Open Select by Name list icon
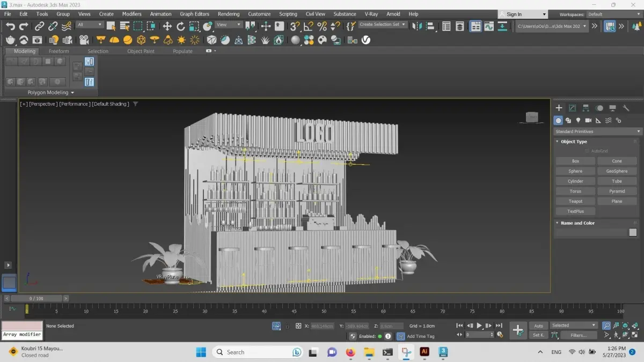Image resolution: width=644 pixels, height=362 pixels. [125, 26]
